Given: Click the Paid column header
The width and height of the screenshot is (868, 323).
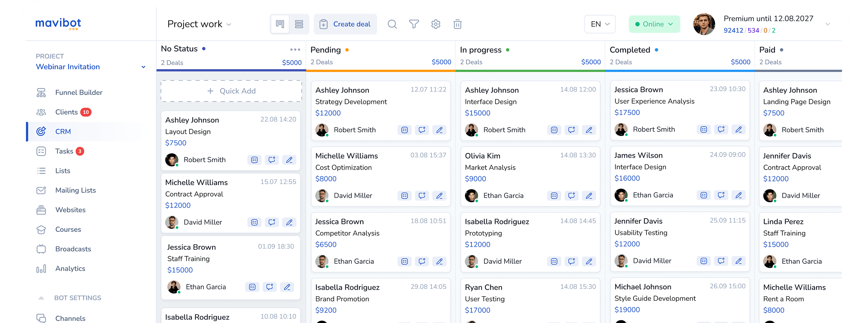Looking at the screenshot, I should pos(798,56).
